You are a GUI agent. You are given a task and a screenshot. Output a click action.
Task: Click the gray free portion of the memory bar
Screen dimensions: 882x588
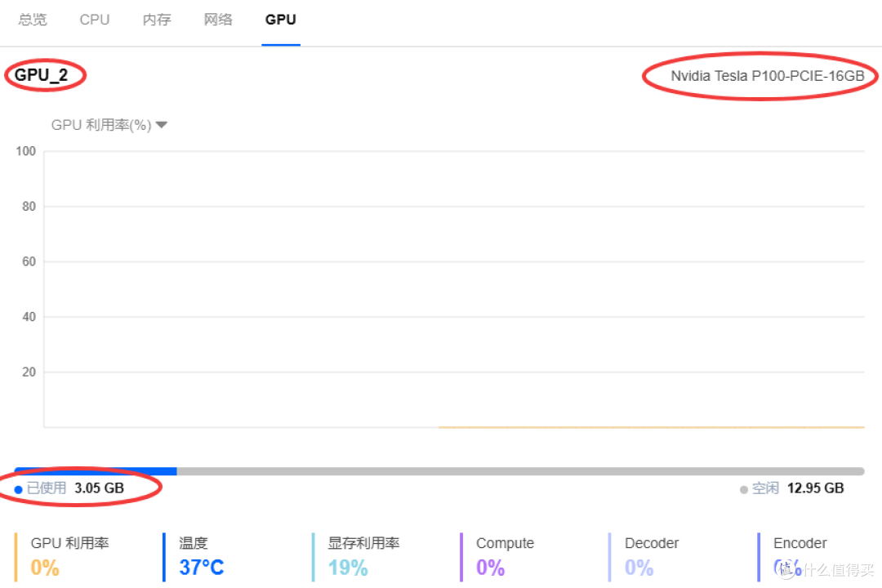coord(520,471)
